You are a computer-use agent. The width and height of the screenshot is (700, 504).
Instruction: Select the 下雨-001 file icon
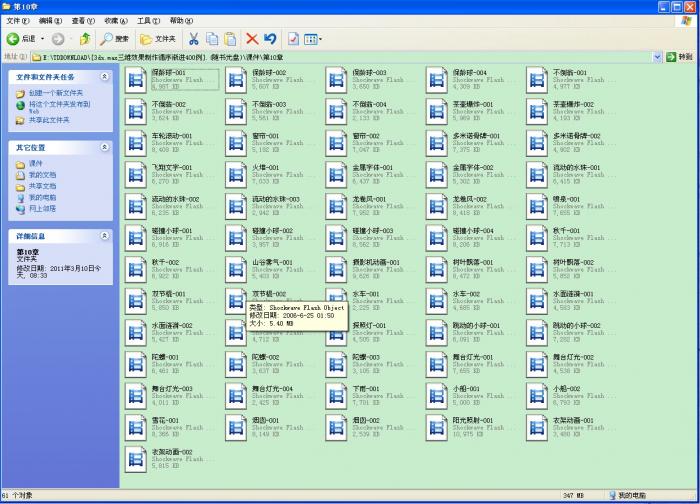click(x=337, y=396)
